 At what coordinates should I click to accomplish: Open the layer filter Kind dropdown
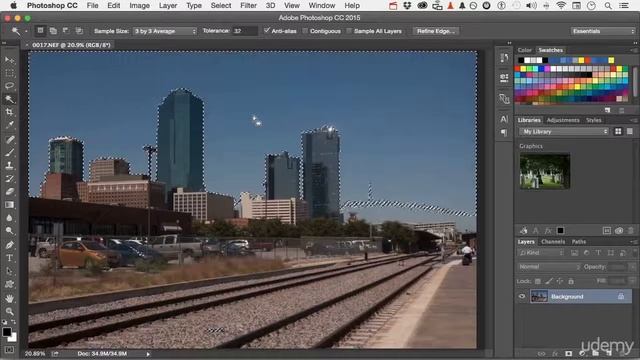(x=541, y=253)
